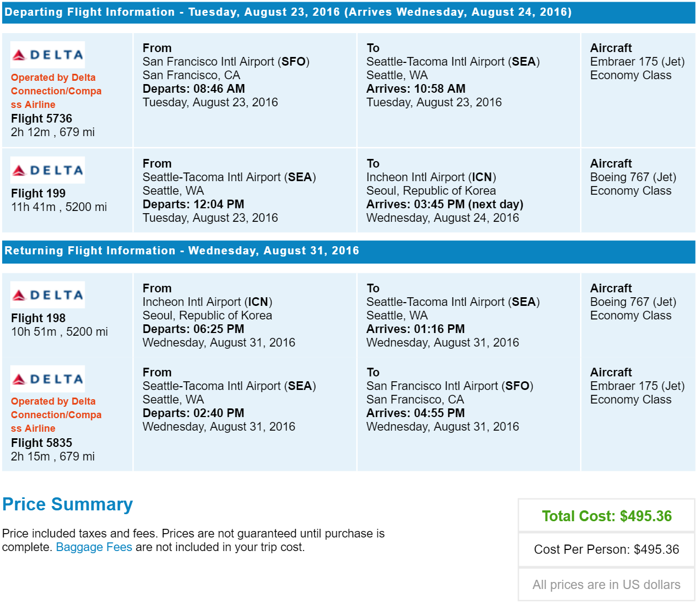Click Arrives 03:45 PM (next day) text
700x608 pixels.
tap(445, 204)
